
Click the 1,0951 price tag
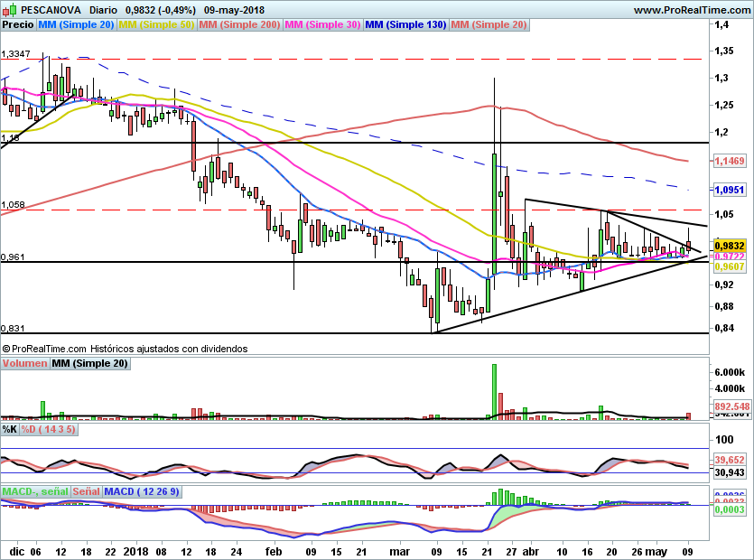pos(730,190)
